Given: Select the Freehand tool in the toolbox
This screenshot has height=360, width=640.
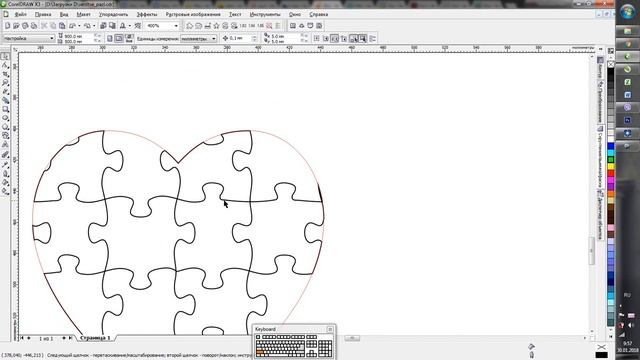Looking at the screenshot, I should pyautogui.click(x=5, y=92).
